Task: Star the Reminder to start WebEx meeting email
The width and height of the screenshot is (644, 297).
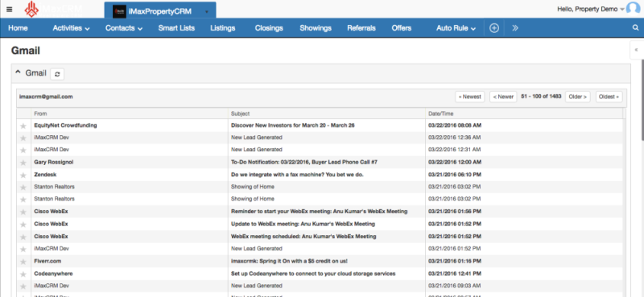Action: tap(23, 212)
